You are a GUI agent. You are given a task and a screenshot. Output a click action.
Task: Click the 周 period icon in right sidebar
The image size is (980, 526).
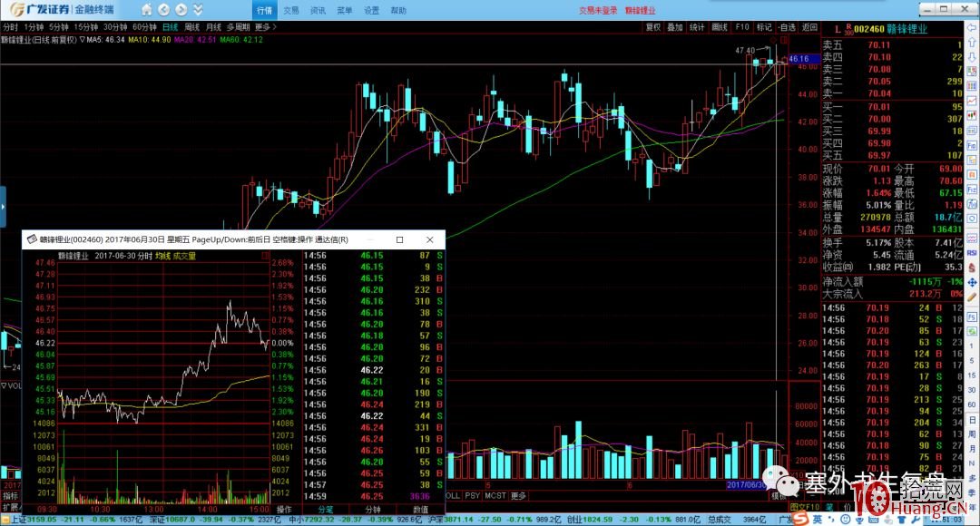coord(972,434)
